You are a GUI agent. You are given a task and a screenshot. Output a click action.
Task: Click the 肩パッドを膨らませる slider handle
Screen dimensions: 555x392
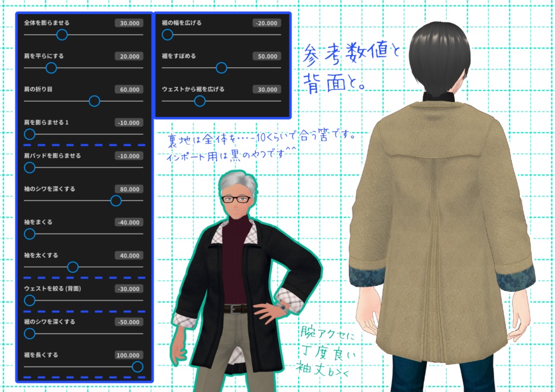(29, 167)
